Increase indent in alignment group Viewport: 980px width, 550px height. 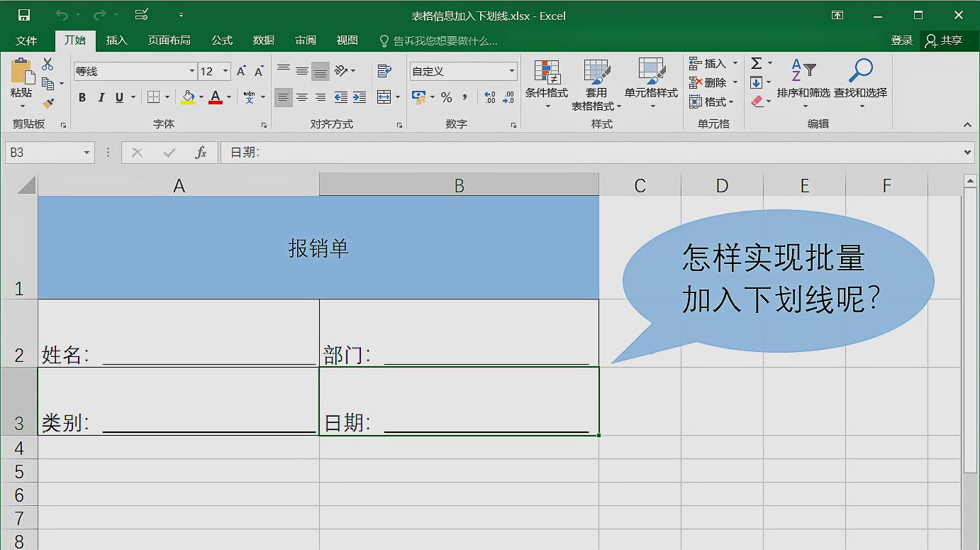coord(360,97)
